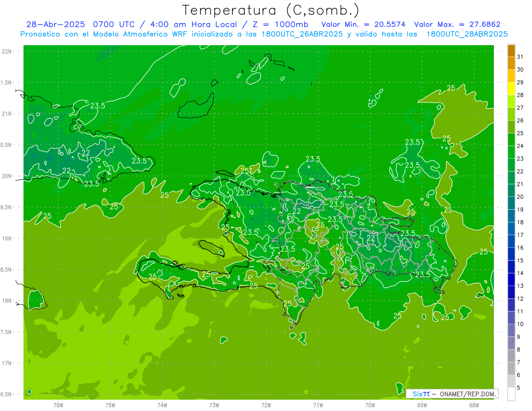
Task: Click the 'Valor Max. = 27.6862' value
Action: tap(457, 24)
